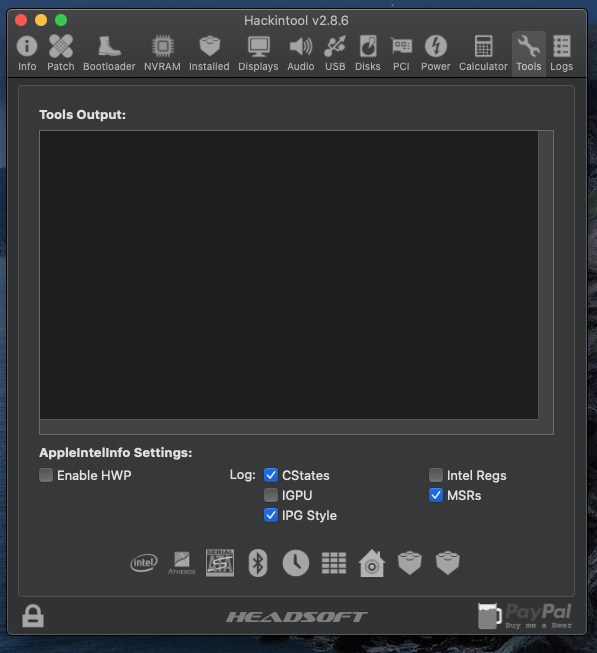
Task: Click the Bluetooth tool icon
Action: [258, 563]
